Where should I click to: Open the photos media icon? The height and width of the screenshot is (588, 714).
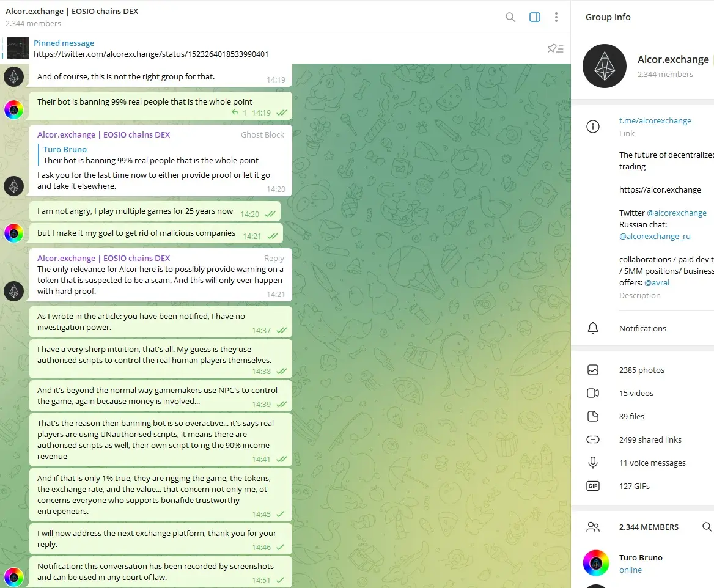592,370
